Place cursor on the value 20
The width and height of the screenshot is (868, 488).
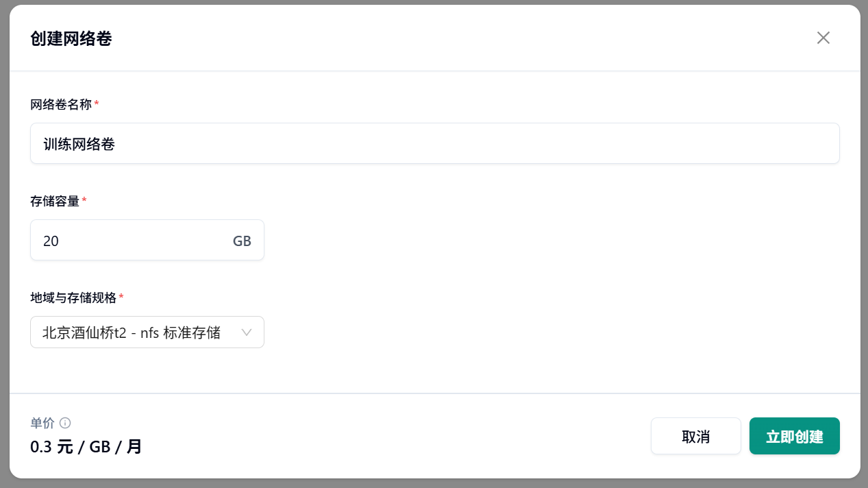tap(51, 241)
